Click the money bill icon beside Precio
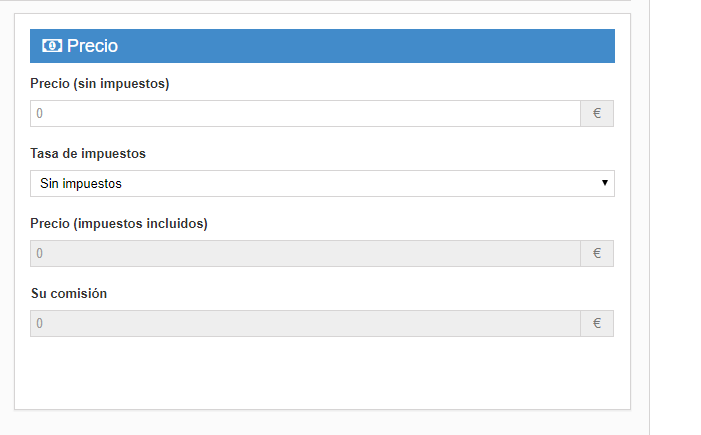Screen dimensions: 701x435 [52, 46]
